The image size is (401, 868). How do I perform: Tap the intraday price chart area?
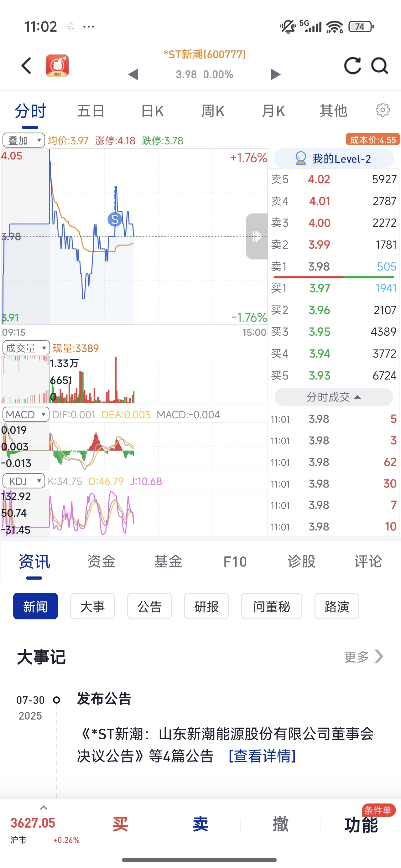pyautogui.click(x=134, y=236)
